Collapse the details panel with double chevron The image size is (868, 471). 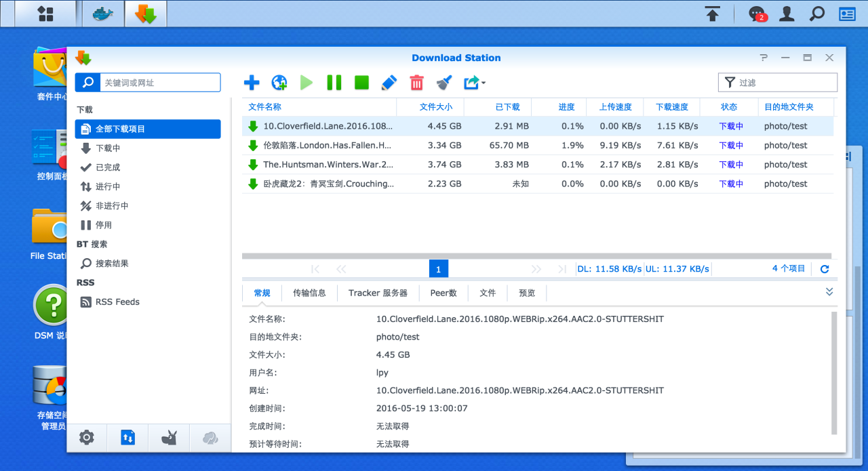(829, 292)
